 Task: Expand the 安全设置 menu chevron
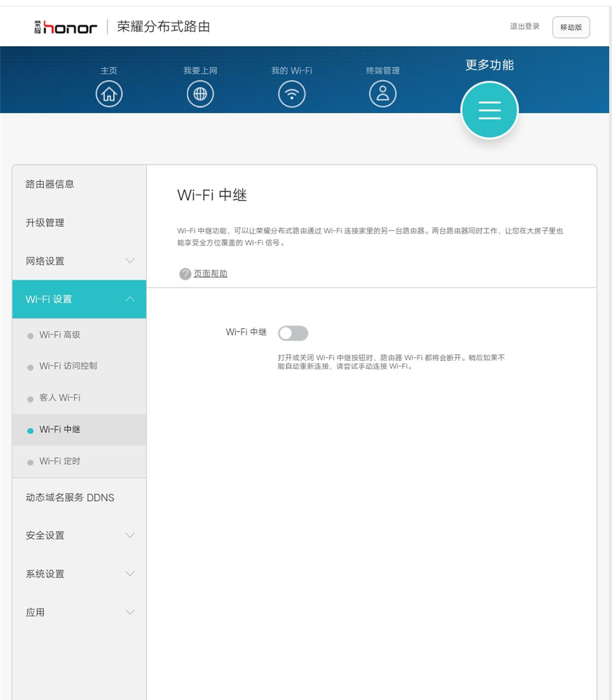tap(130, 535)
